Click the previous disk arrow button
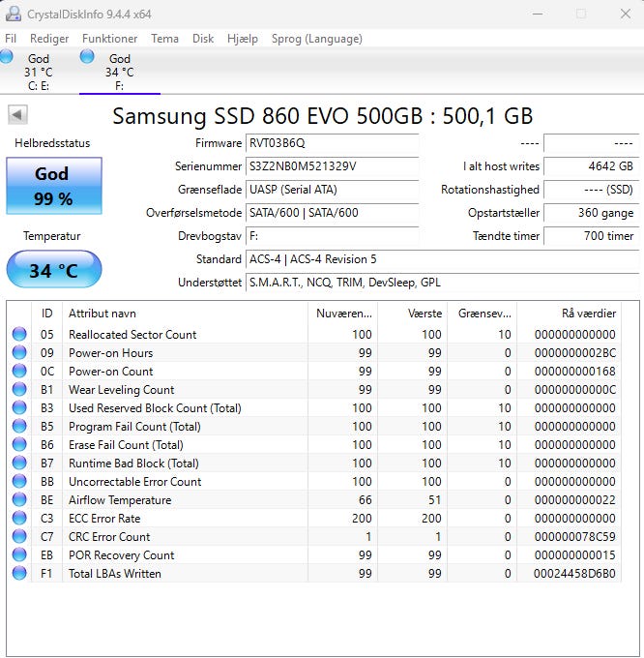This screenshot has height=658, width=644. coord(17,114)
